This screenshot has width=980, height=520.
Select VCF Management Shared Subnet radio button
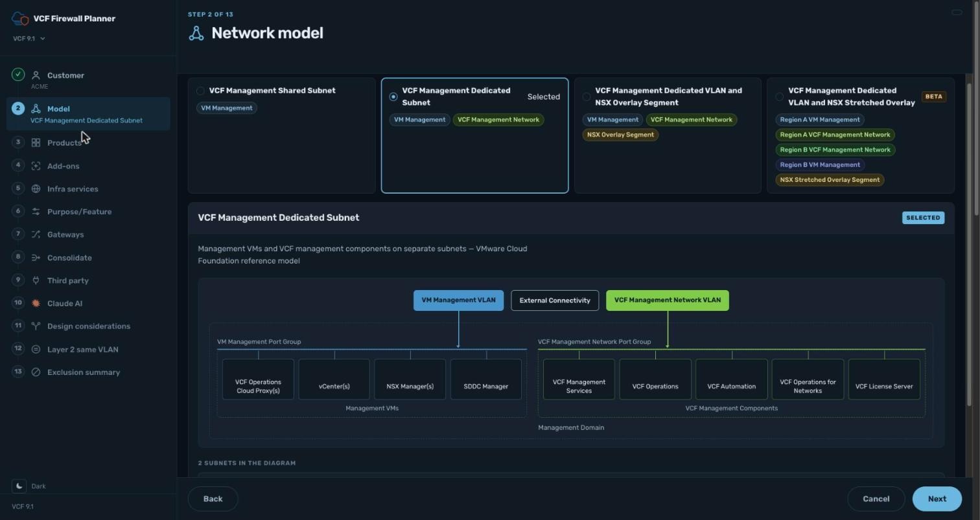200,91
